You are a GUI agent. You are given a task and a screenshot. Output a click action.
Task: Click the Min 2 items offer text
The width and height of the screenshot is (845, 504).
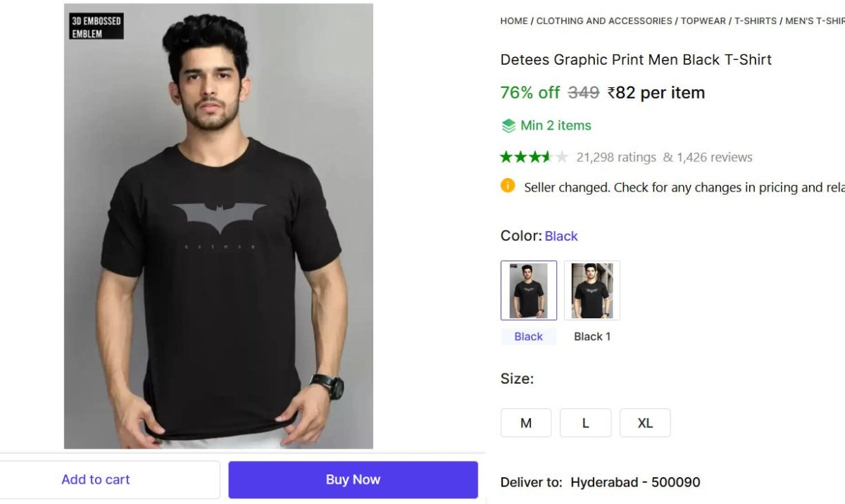click(x=556, y=126)
